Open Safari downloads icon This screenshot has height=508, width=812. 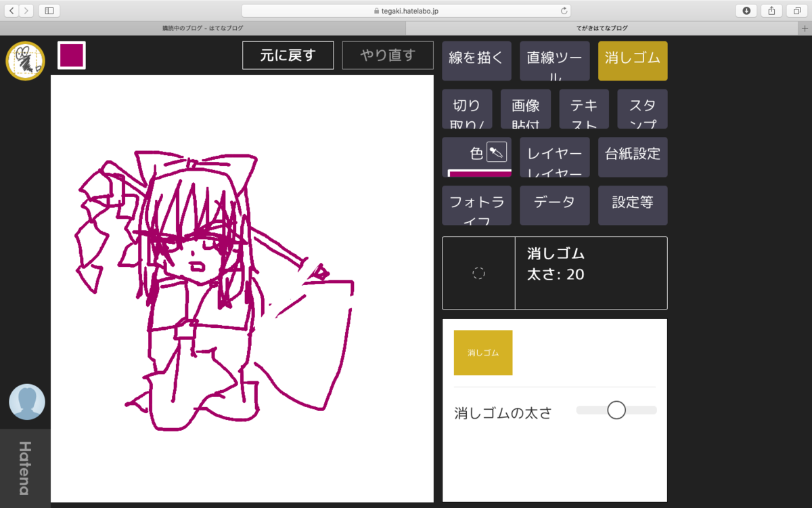[746, 11]
